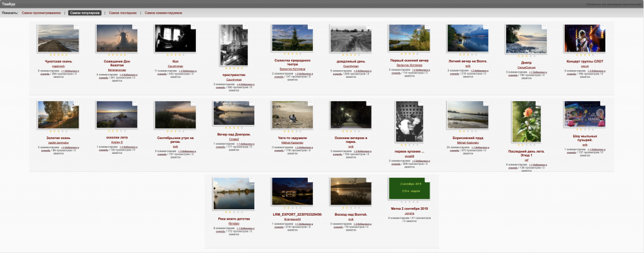Click the star rating under 'Днепр' photo
This screenshot has width=644, height=253.
point(526,55)
